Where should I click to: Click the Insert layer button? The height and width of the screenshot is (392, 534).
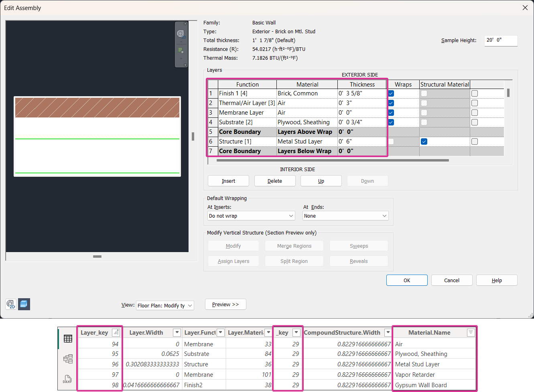(x=229, y=181)
